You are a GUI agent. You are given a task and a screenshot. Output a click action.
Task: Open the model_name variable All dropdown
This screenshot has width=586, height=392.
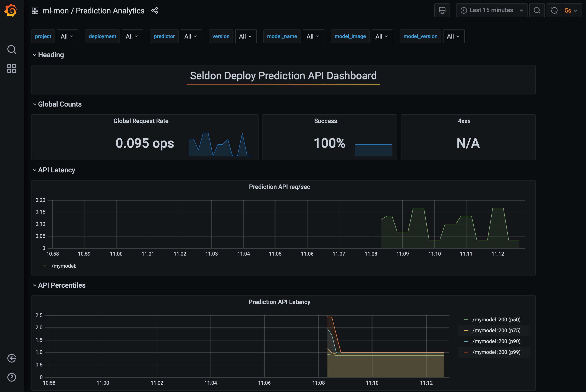pyautogui.click(x=313, y=37)
